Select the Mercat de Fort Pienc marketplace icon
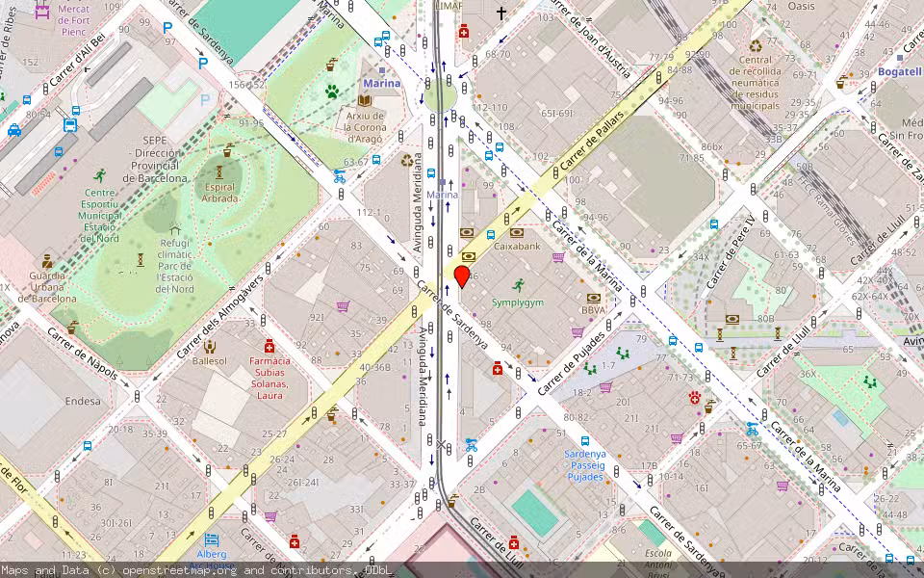The image size is (924, 578). click(x=41, y=12)
